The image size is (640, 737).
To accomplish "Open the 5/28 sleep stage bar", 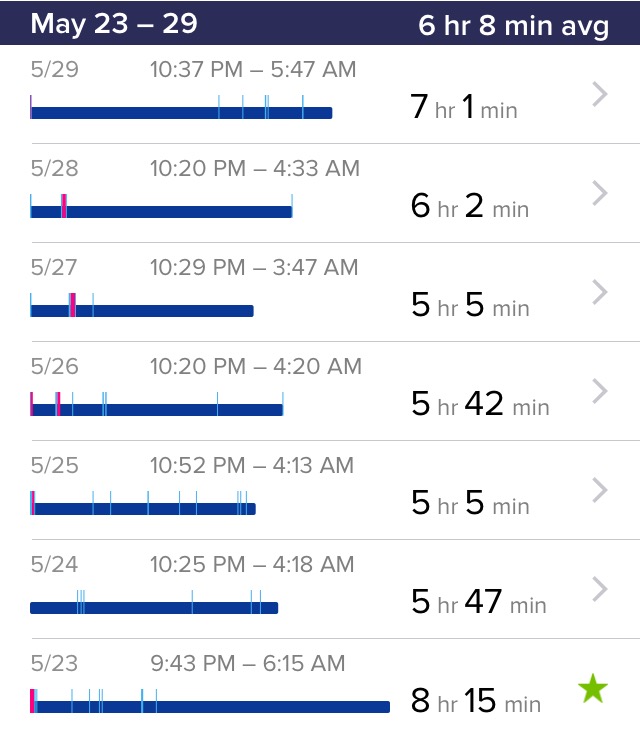I will [x=161, y=211].
